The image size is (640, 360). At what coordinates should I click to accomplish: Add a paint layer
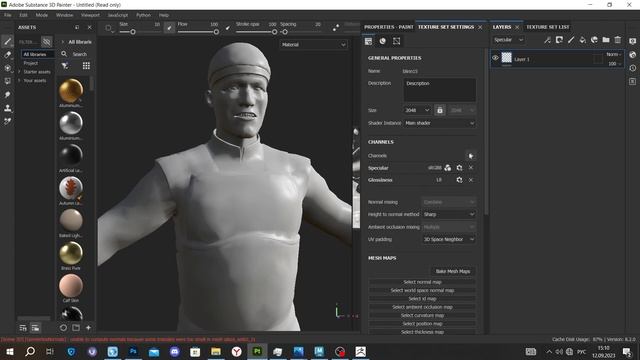pos(571,40)
